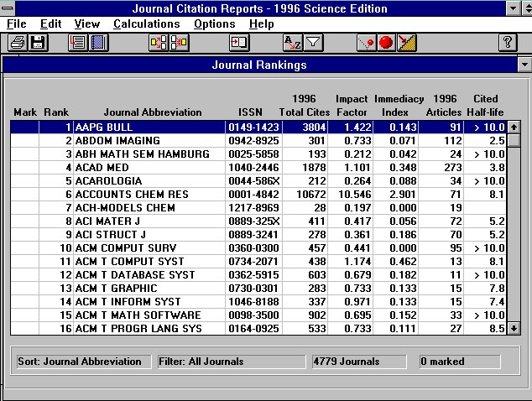The image size is (532, 401).
Task: Open the File menu
Action: pyautogui.click(x=16, y=24)
